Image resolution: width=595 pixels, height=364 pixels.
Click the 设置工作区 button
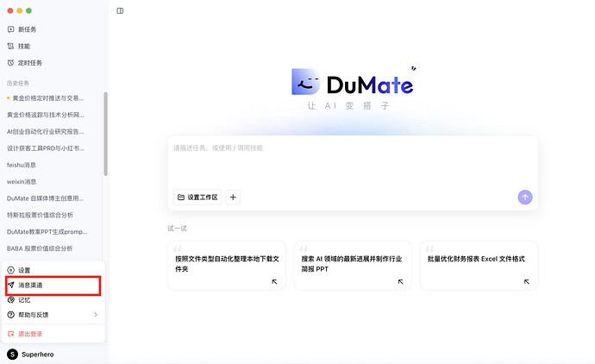coord(197,197)
